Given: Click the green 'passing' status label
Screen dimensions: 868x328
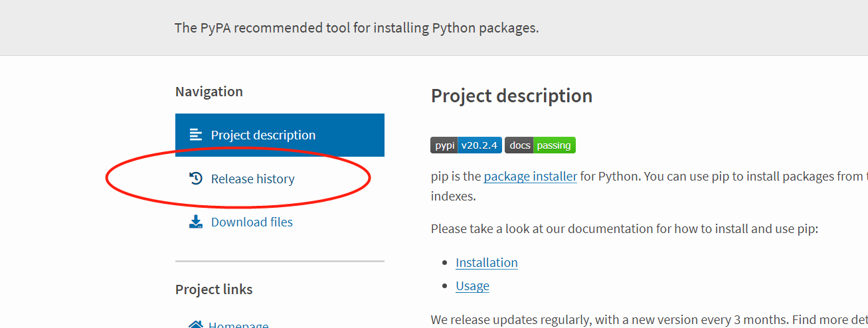Looking at the screenshot, I should 553,145.
